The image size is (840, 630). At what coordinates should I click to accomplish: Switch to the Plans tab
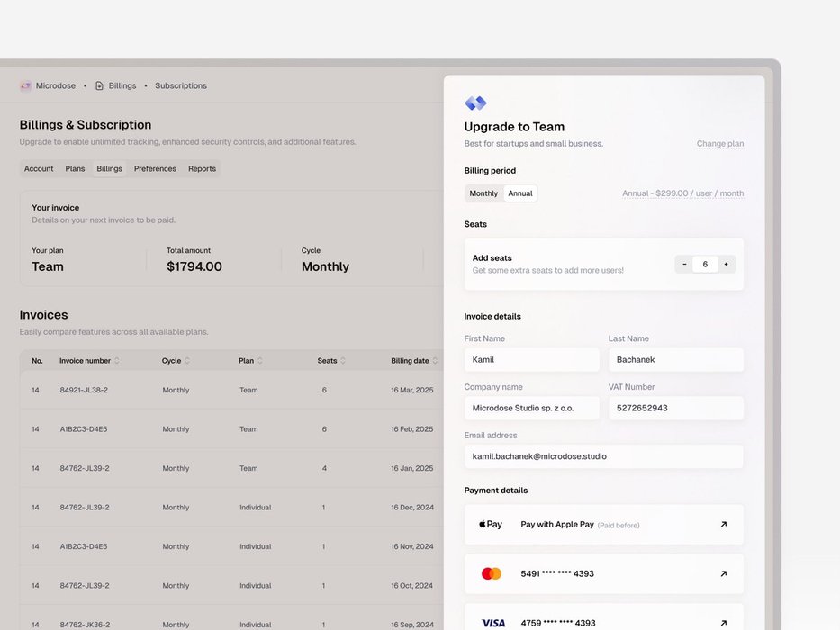75,169
